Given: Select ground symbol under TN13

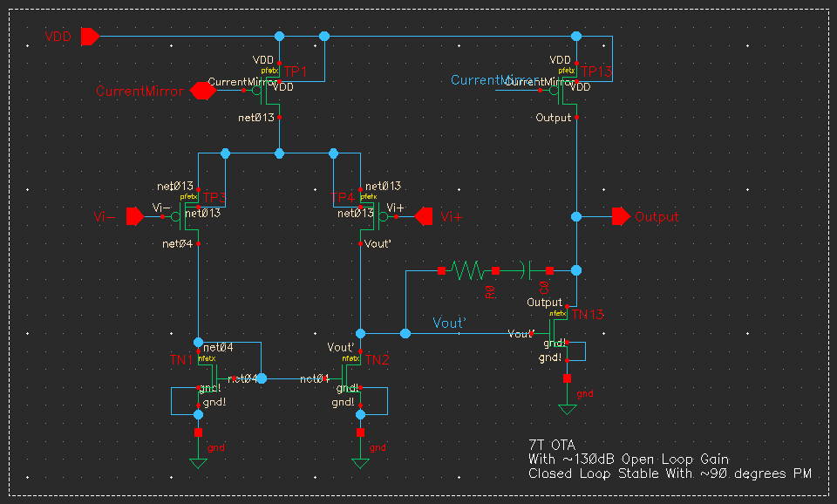Looking at the screenshot, I should coord(567,396).
